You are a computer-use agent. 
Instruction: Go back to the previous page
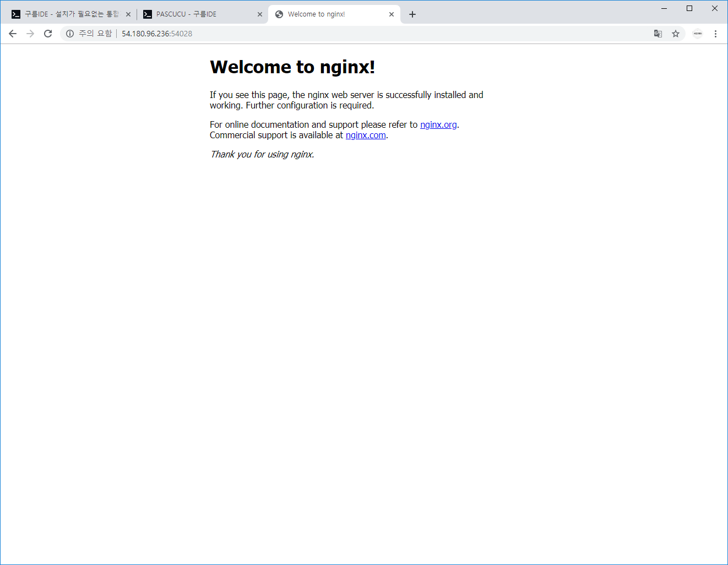(13, 34)
